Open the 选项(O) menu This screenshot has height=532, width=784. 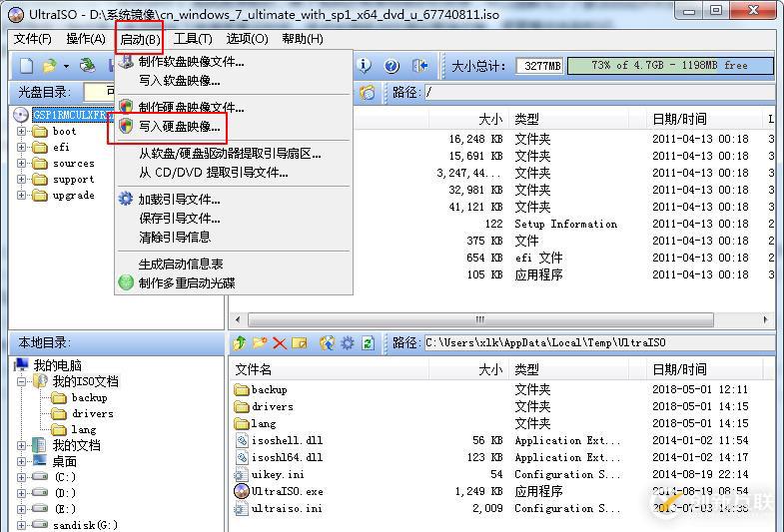click(247, 39)
